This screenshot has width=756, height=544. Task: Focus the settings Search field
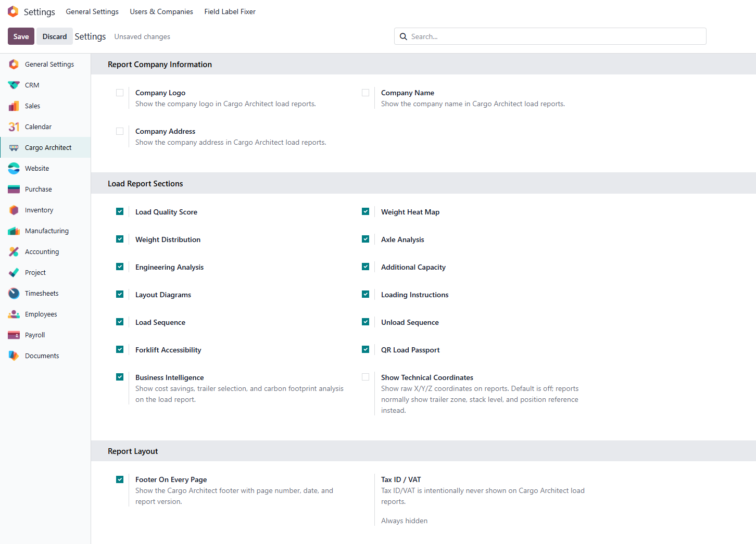(x=550, y=36)
